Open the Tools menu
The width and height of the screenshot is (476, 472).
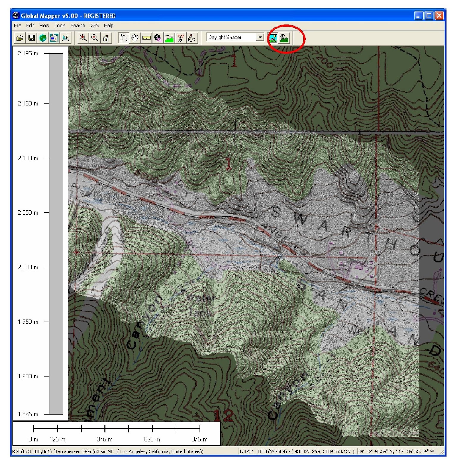[x=60, y=26]
